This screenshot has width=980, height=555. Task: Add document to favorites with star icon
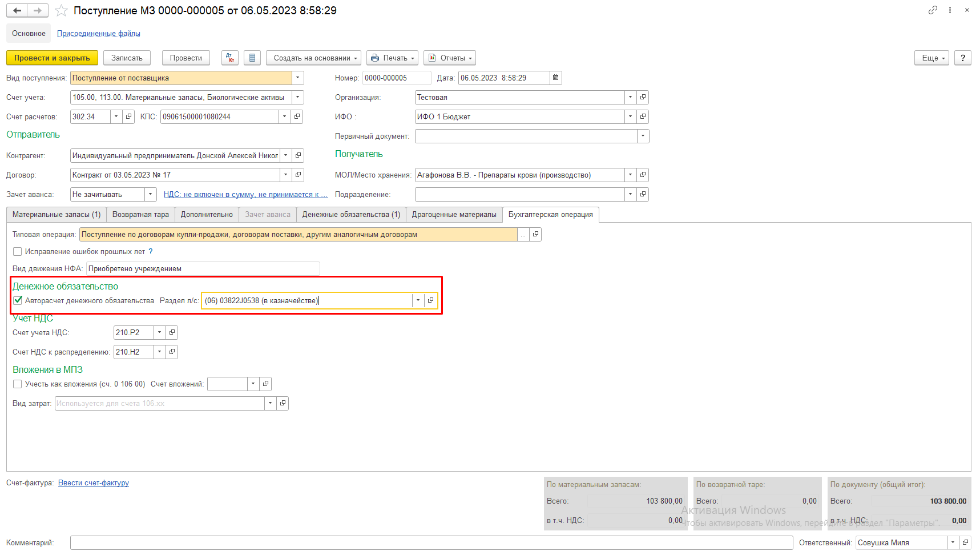point(61,11)
